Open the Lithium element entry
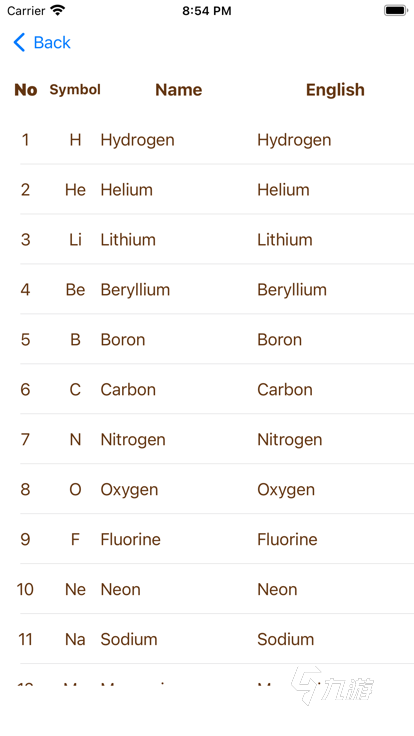This screenshot has height=736, width=414. [x=207, y=239]
